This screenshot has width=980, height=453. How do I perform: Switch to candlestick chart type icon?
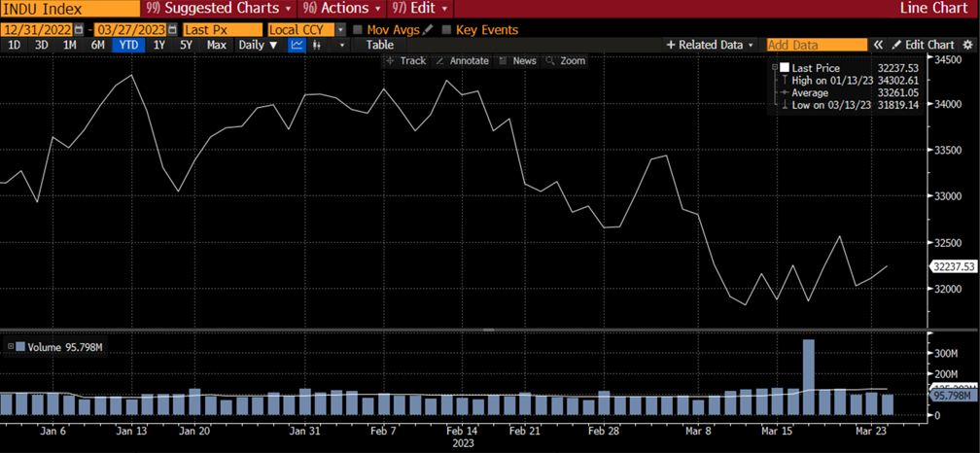[317, 45]
